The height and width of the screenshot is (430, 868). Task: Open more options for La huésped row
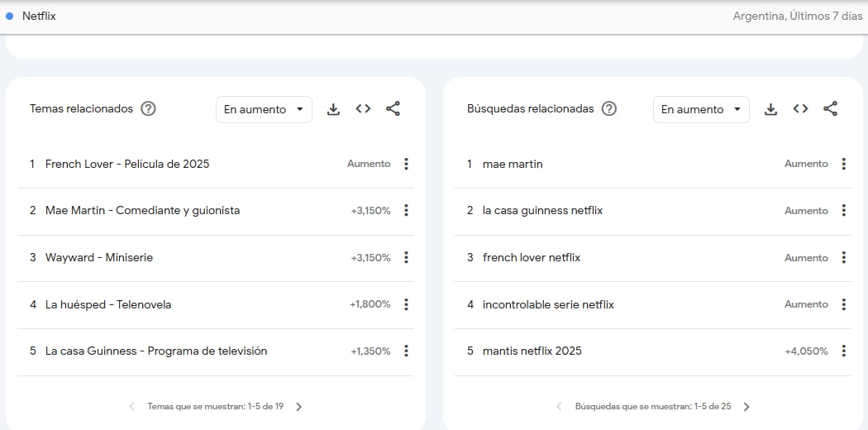click(407, 304)
